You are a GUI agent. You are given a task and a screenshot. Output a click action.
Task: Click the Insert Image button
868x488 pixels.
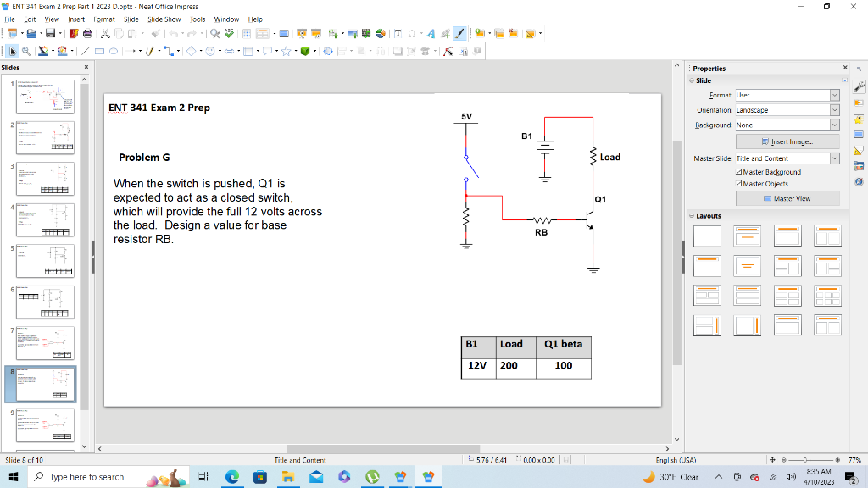(787, 141)
